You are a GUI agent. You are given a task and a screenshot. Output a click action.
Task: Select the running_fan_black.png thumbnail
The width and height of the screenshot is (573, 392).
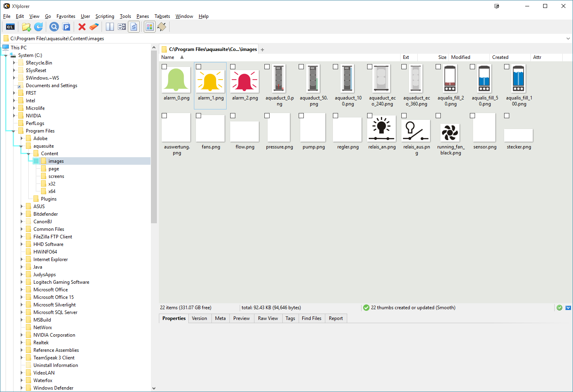coord(450,133)
